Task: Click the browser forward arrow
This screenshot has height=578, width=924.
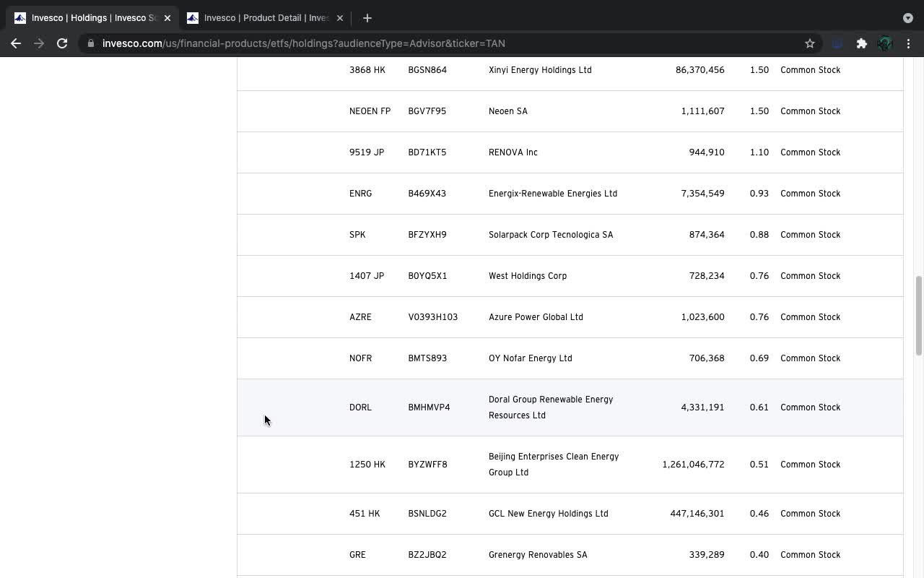Action: click(39, 43)
